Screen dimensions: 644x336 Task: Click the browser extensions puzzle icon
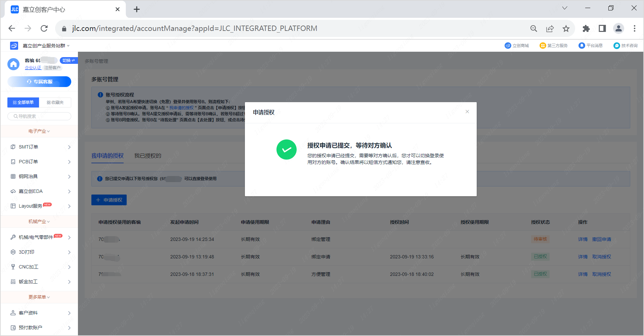pos(586,29)
